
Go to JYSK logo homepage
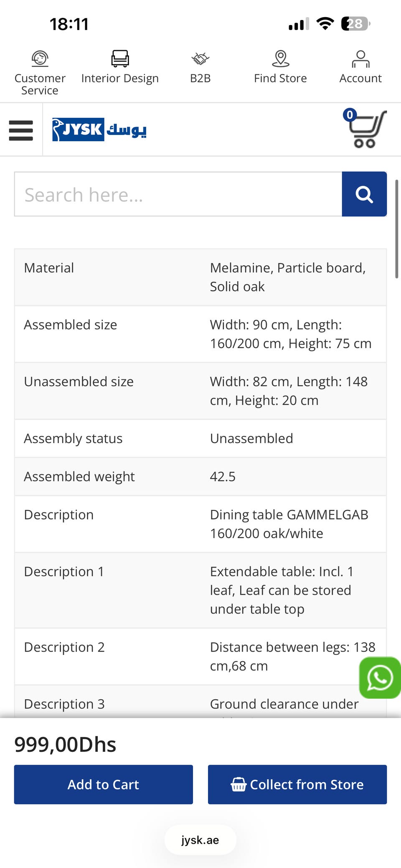coord(99,130)
